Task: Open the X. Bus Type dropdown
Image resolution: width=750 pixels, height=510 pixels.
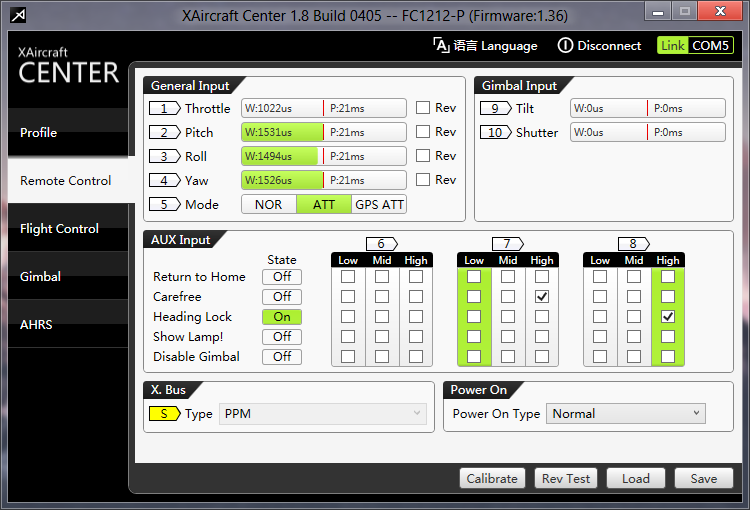Action: (x=323, y=413)
